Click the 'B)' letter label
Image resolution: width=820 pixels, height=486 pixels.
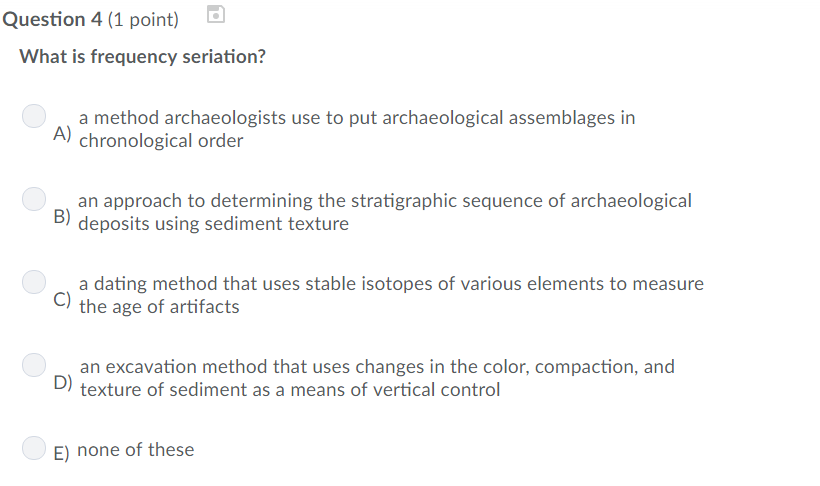pos(63,217)
